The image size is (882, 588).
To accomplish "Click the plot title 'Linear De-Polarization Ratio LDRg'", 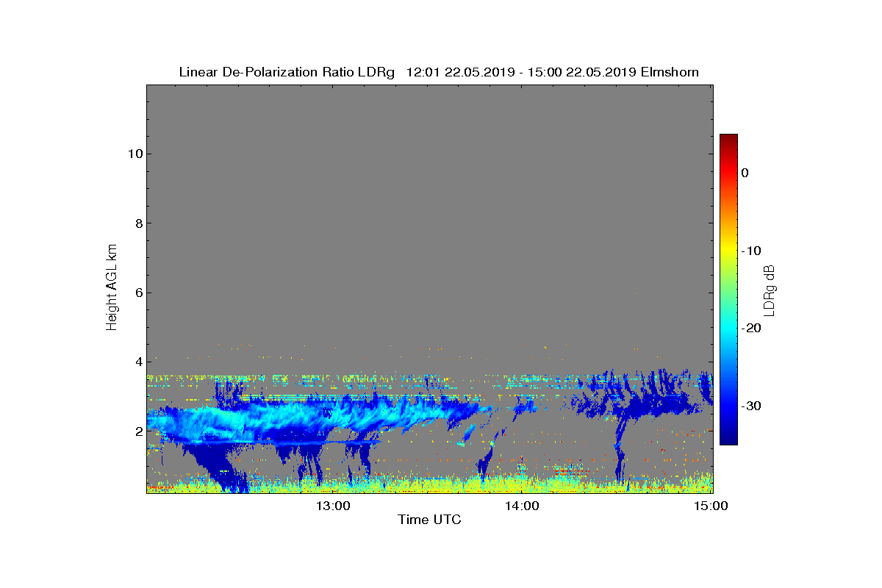I will [287, 72].
